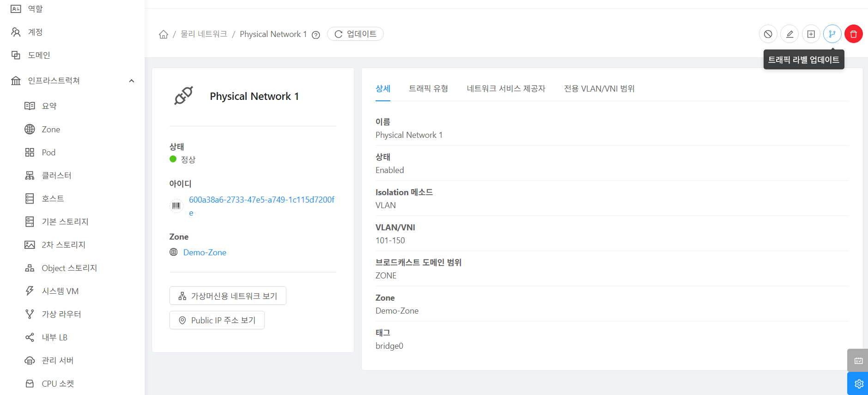Open 가상 라우터 in sidebar
Viewport: 868px width, 395px height.
[61, 315]
